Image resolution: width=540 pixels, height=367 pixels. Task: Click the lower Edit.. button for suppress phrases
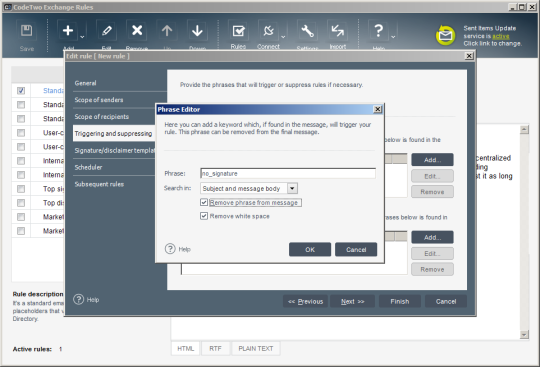coord(432,254)
